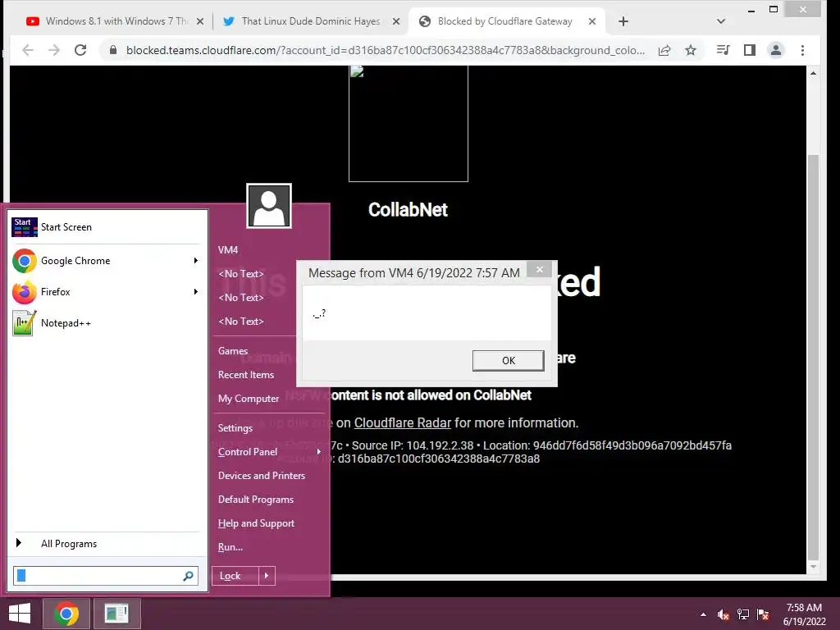Expand Google Chrome jump list arrow
This screenshot has width=840, height=630.
click(x=196, y=261)
